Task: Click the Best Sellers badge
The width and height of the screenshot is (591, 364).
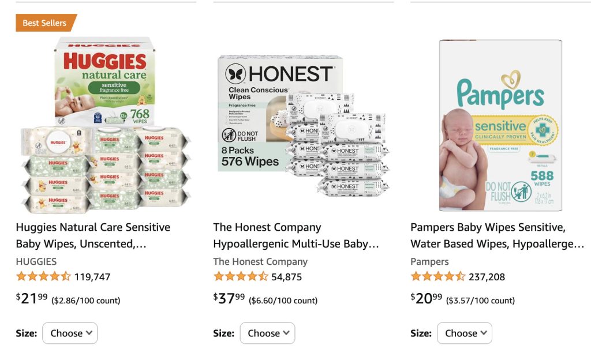Action: click(44, 23)
